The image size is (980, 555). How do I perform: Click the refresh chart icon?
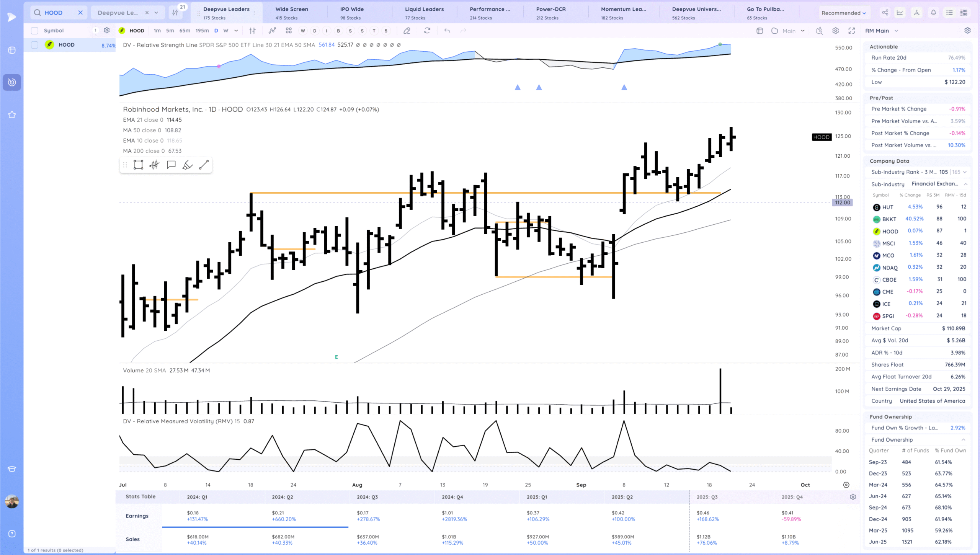[x=427, y=31]
